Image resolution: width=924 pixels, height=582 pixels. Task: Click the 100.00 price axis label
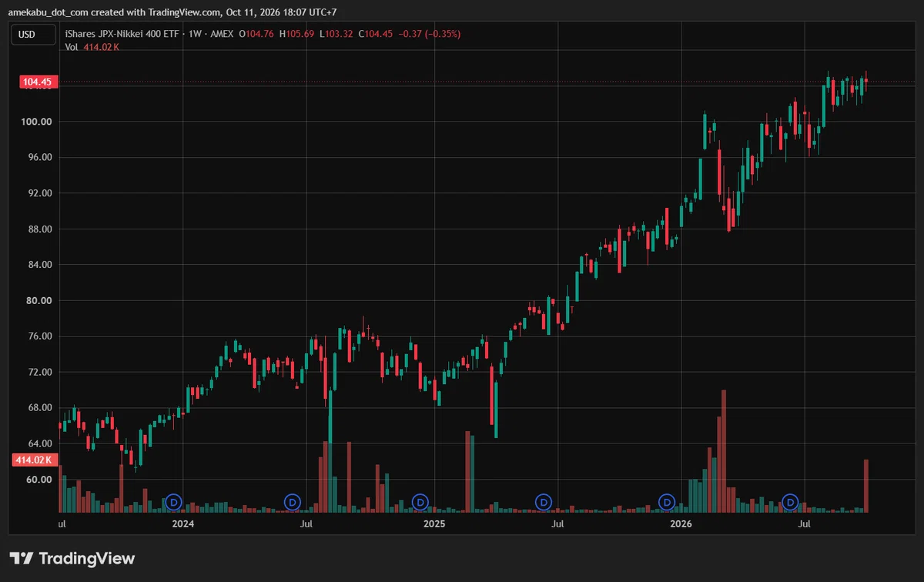tap(37, 122)
